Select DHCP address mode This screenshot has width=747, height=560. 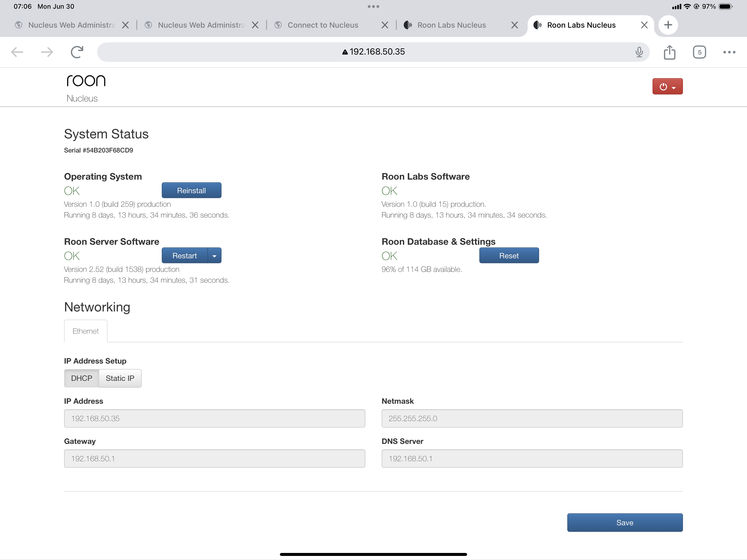[x=81, y=378]
